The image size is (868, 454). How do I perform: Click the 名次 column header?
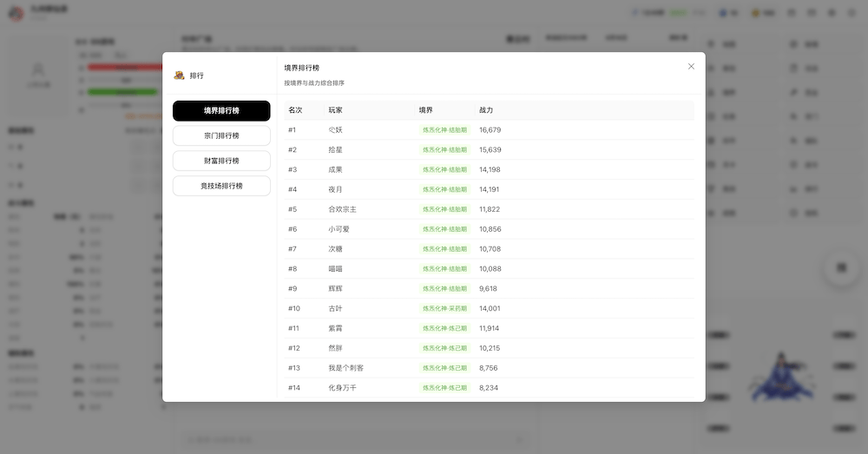pos(295,110)
